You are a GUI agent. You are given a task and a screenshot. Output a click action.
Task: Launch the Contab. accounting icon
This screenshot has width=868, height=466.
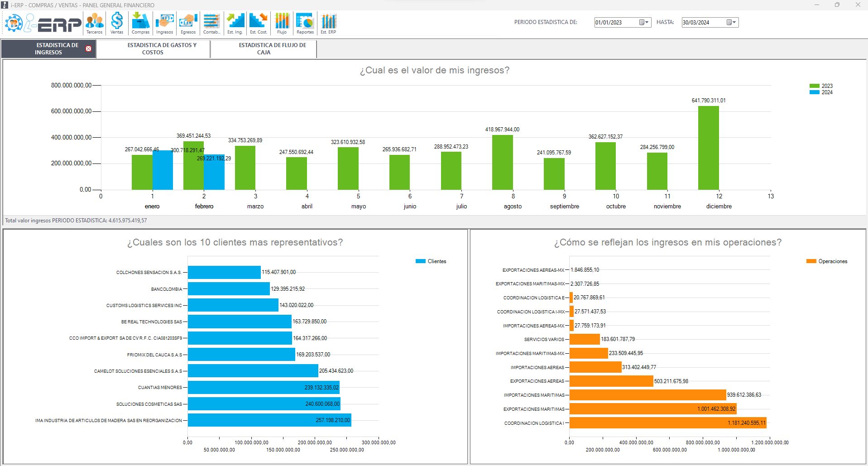pos(211,23)
